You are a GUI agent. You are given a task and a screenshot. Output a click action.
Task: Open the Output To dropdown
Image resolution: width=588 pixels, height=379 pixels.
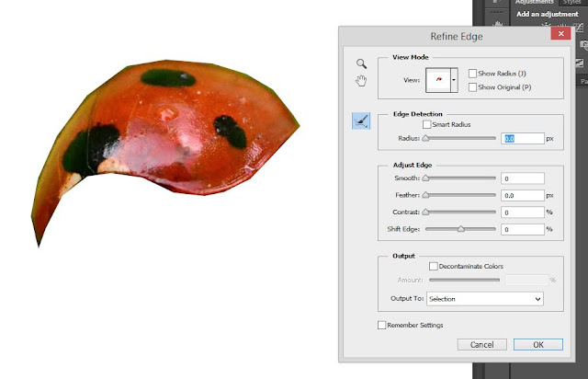tap(485, 299)
